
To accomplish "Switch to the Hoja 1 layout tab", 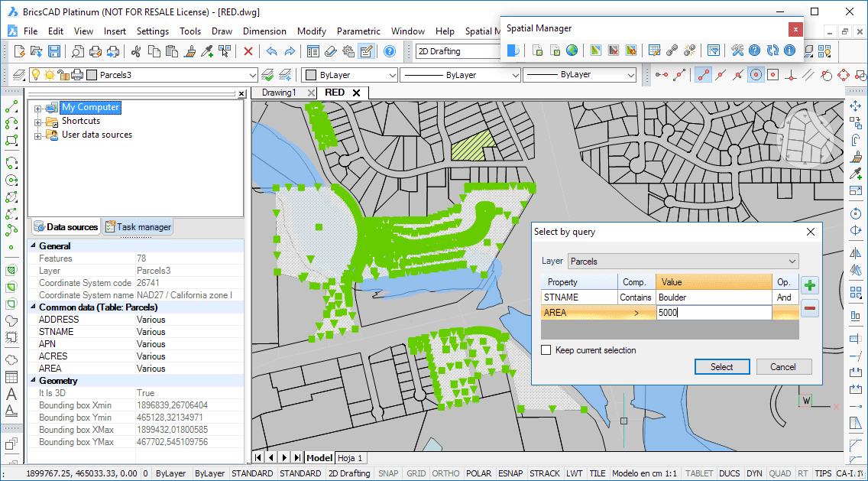I will [x=351, y=458].
